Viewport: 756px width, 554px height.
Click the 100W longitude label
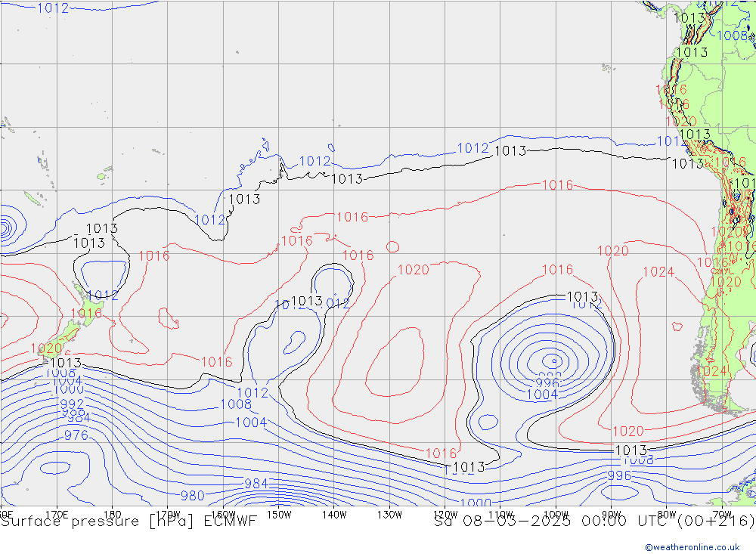(556, 515)
